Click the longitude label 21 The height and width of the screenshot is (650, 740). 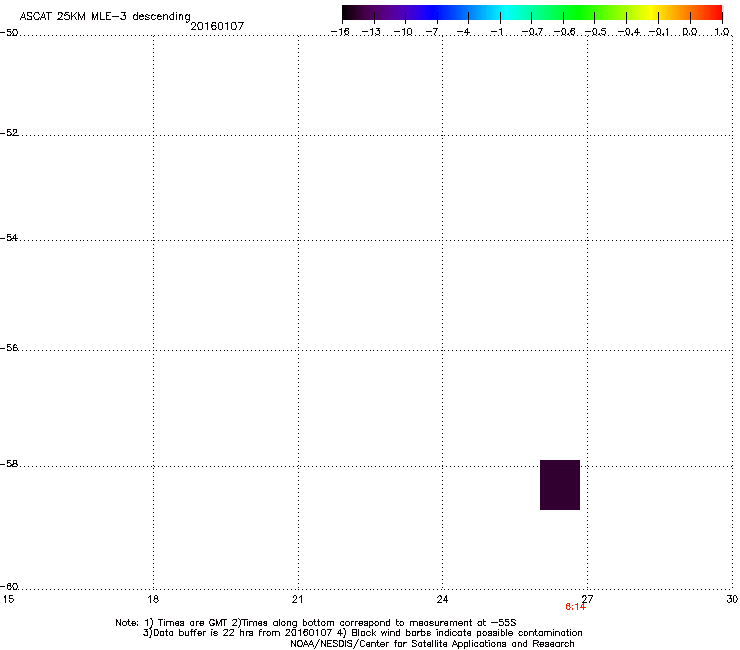pos(297,599)
